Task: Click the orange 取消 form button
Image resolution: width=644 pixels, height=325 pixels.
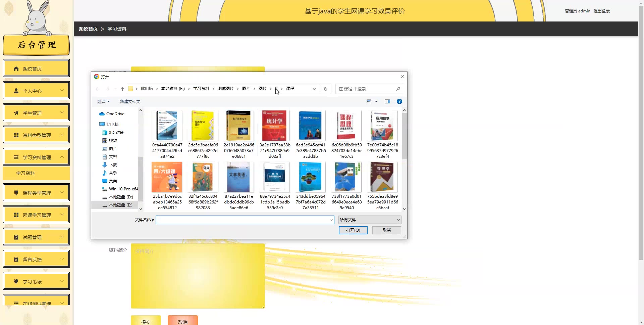Action: pyautogui.click(x=183, y=321)
